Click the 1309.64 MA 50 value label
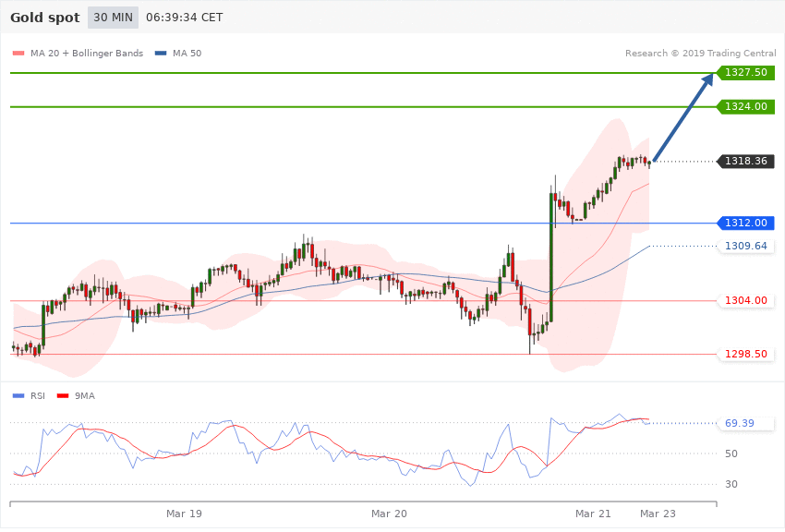785x532 pixels. click(745, 246)
